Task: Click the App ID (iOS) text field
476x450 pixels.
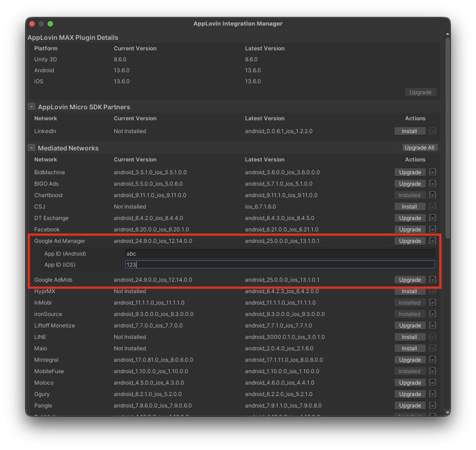Action: [280, 265]
